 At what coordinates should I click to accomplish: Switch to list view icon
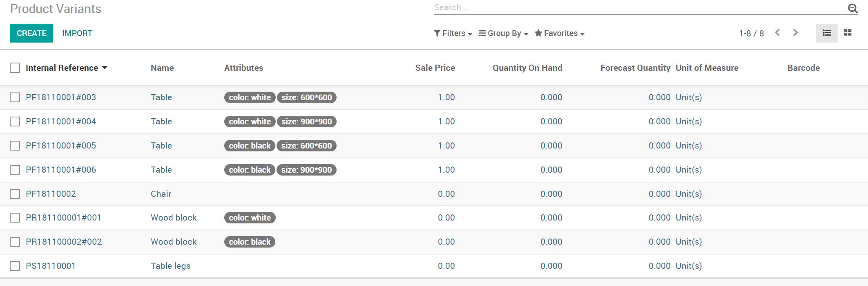coord(827,33)
